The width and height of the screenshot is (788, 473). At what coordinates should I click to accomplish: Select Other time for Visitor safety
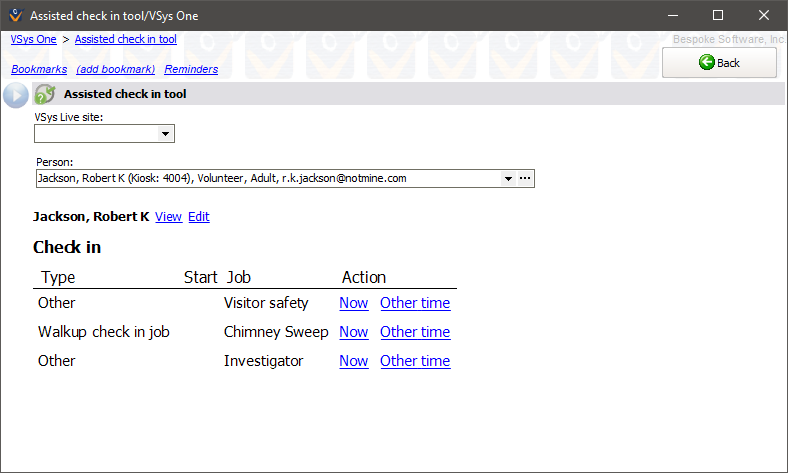(415, 303)
